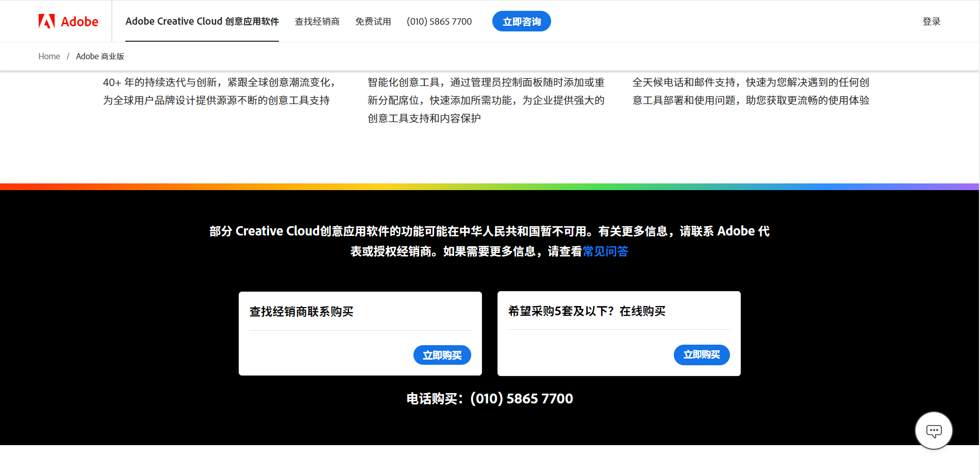Click 立即购买 in 查找经销商联系购买 card
This screenshot has height=475, width=980.
442,355
